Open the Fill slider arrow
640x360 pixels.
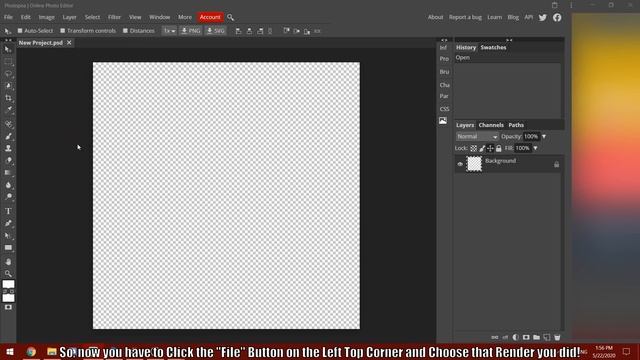tap(536, 148)
